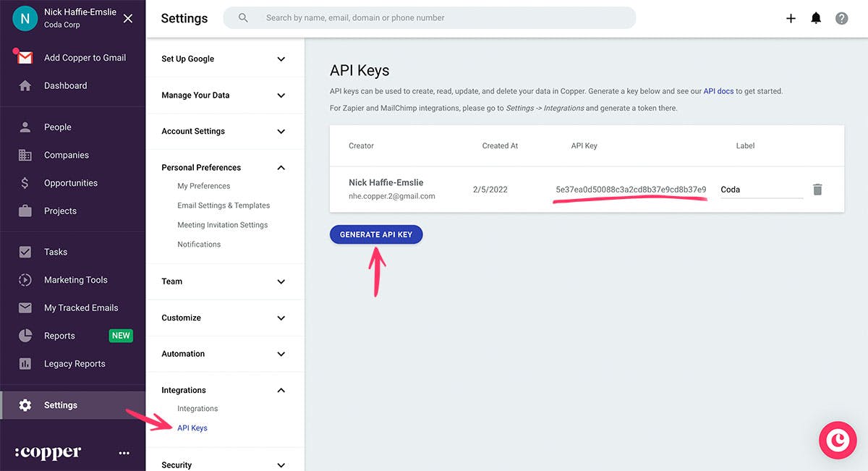Click the Copper logo in sidebar
Viewport: 868px width, 471px height.
pyautogui.click(x=48, y=452)
